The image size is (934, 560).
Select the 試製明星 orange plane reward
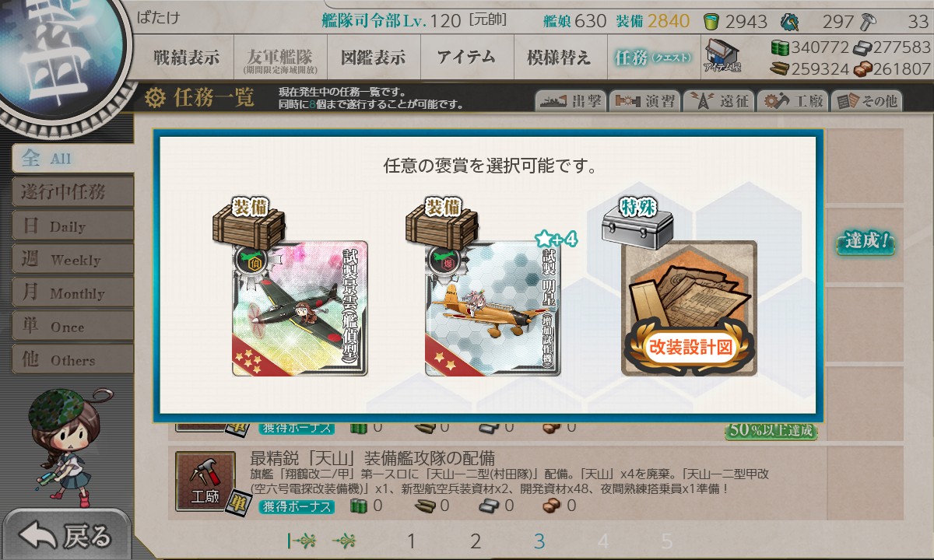(x=493, y=309)
